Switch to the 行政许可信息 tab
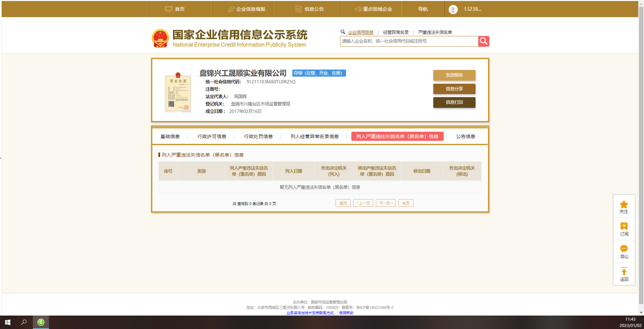The width and height of the screenshot is (644, 329). [212, 136]
